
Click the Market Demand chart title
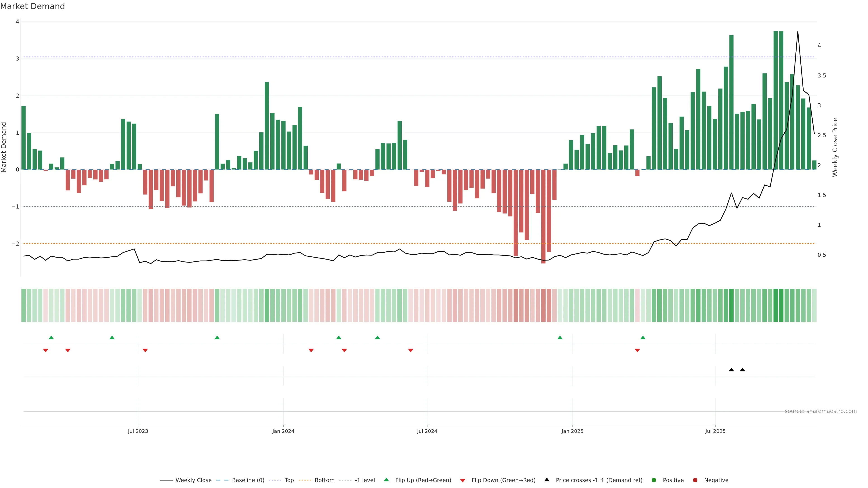coord(32,6)
